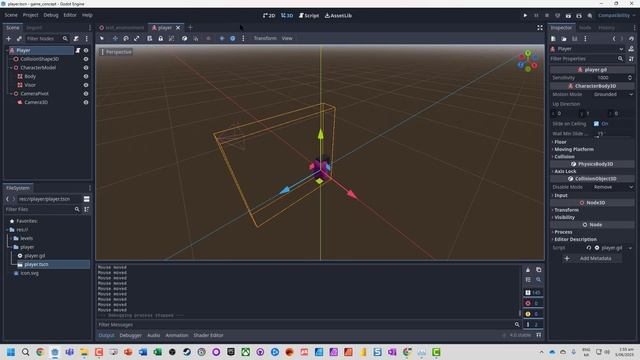Toggle the output search magnifier icon
This screenshot has height=360, width=640.
539,280
